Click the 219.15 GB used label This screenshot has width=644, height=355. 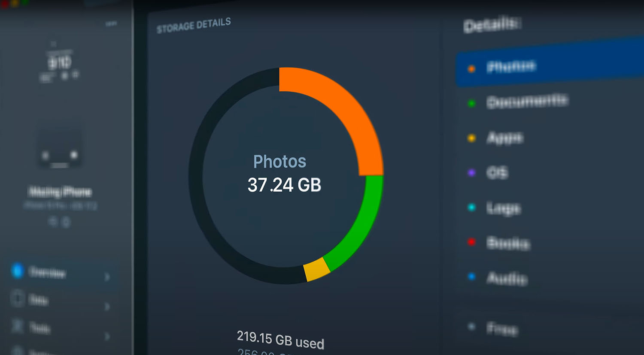[280, 340]
